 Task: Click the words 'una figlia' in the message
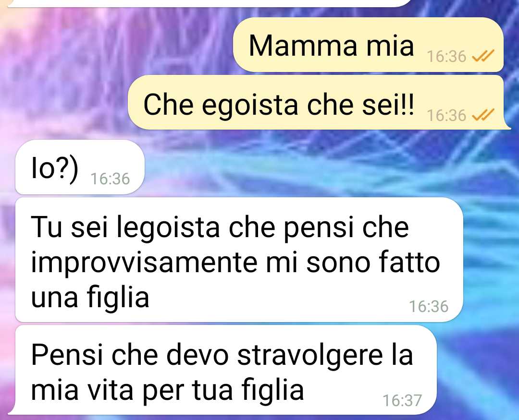pyautogui.click(x=90, y=298)
